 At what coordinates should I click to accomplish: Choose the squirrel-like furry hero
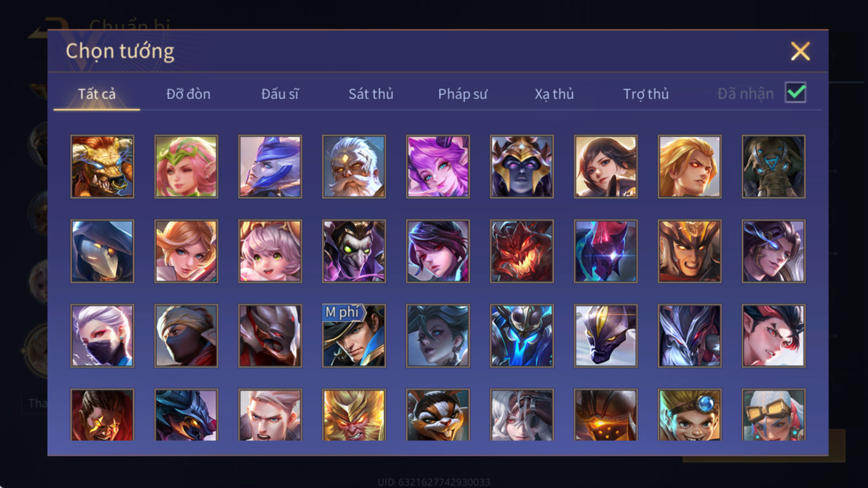click(x=438, y=415)
